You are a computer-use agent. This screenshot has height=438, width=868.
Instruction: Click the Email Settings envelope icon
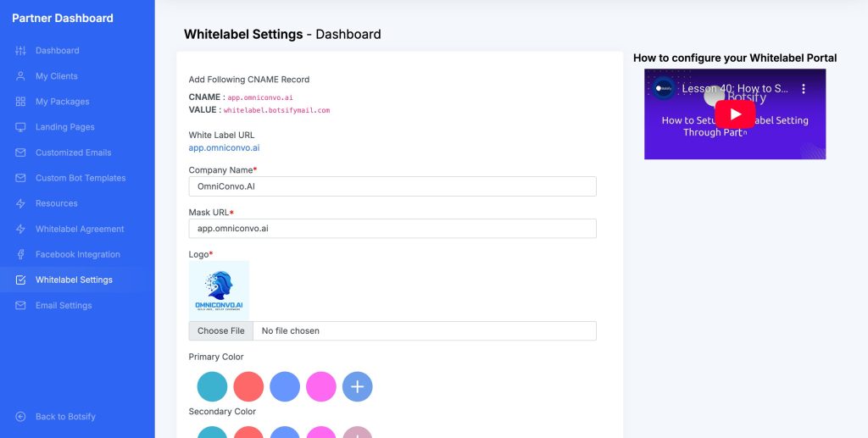pos(20,305)
